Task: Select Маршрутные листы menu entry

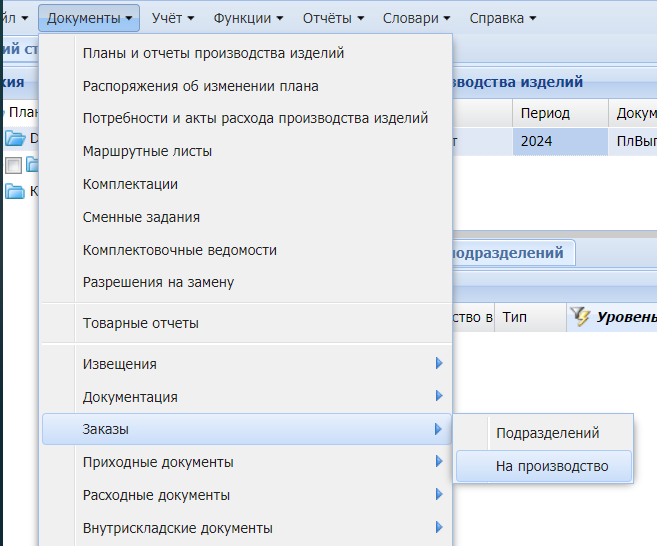Action: pyautogui.click(x=147, y=152)
